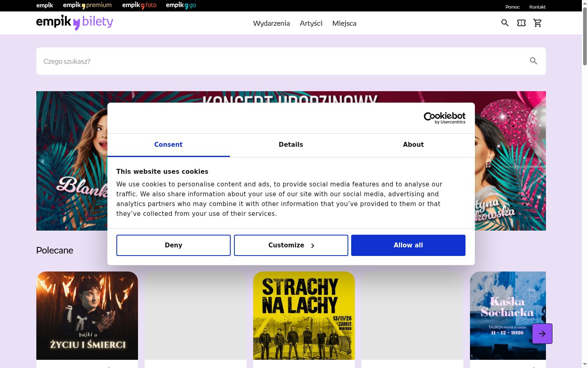Screen dimensions: 588x368
Task: Allow all cookies
Action: coord(408,245)
